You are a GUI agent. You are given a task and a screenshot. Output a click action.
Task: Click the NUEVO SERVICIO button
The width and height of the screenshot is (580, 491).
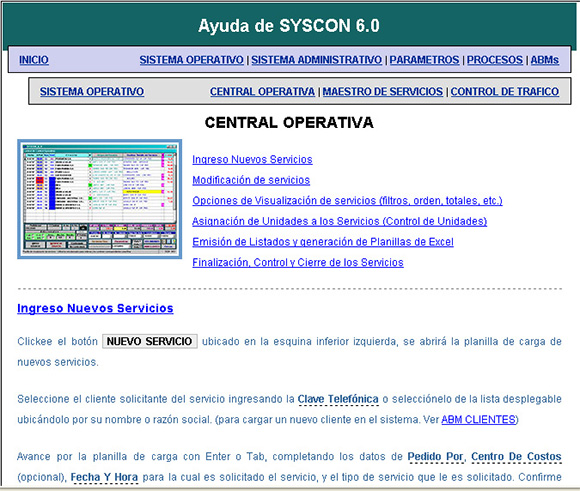pyautogui.click(x=149, y=341)
